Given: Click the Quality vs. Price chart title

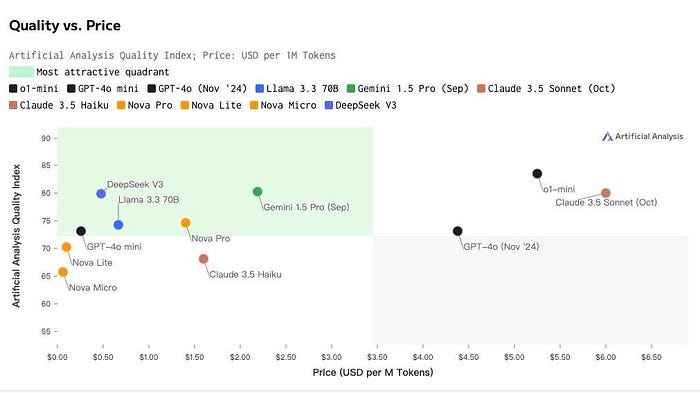Looking at the screenshot, I should pyautogui.click(x=65, y=25).
